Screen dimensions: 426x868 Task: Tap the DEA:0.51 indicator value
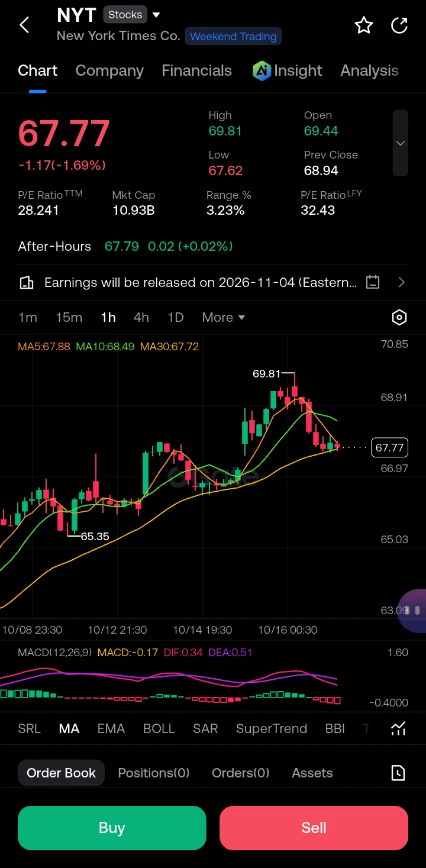click(x=230, y=653)
